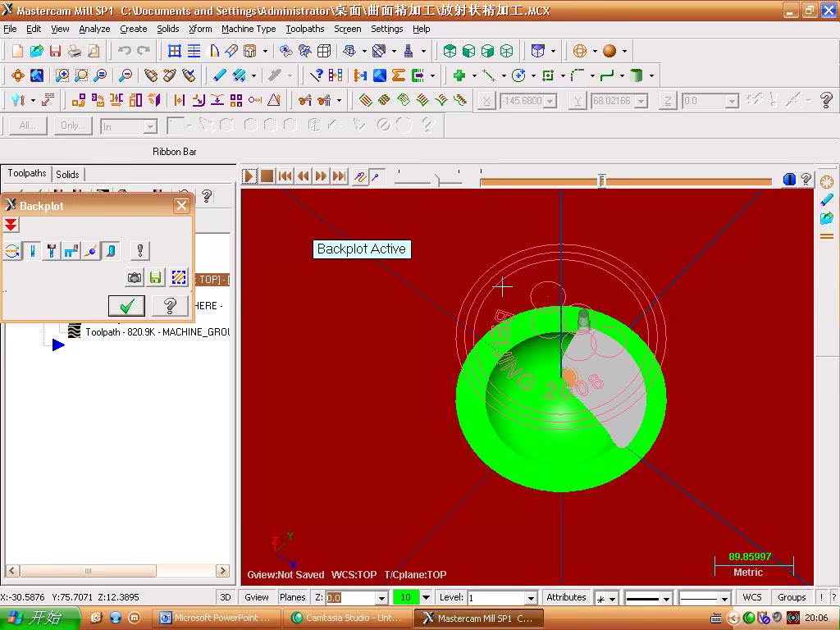
Task: Click the green system color swatch 10
Action: [405, 597]
